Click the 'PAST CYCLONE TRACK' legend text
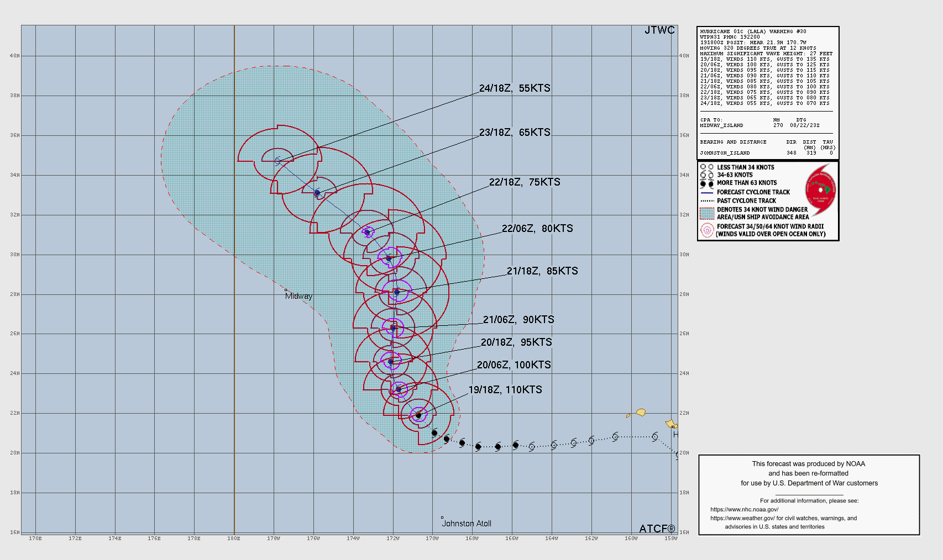The height and width of the screenshot is (560, 943). click(746, 201)
